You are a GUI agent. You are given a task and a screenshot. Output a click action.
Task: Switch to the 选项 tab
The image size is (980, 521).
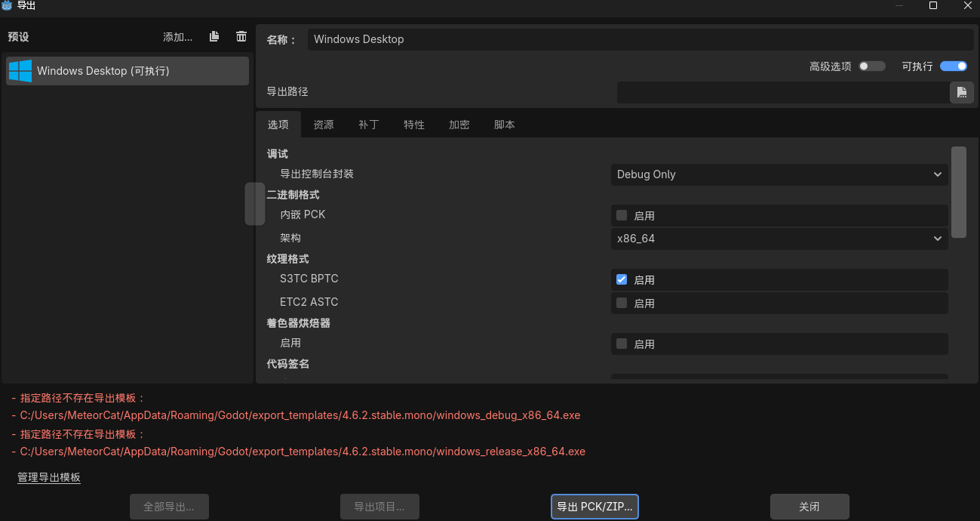point(278,125)
